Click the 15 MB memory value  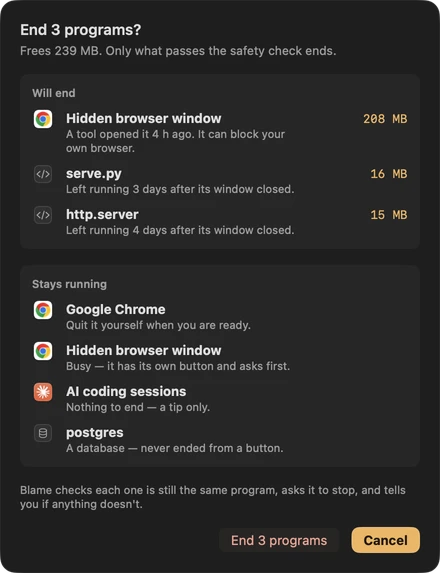point(389,215)
